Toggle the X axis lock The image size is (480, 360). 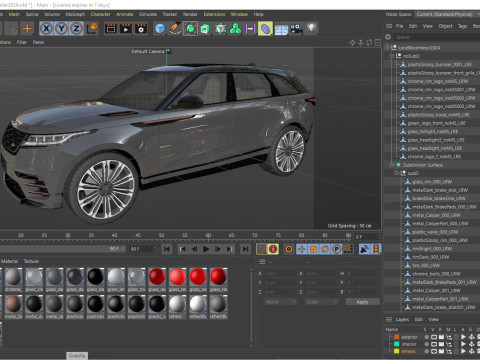pos(46,29)
